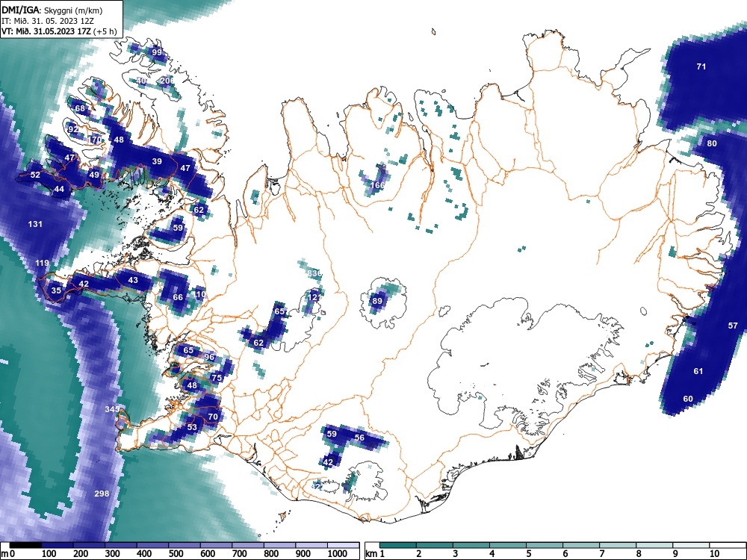Click the east offshore value 57
This screenshot has height=560, width=747.
pyautogui.click(x=733, y=326)
